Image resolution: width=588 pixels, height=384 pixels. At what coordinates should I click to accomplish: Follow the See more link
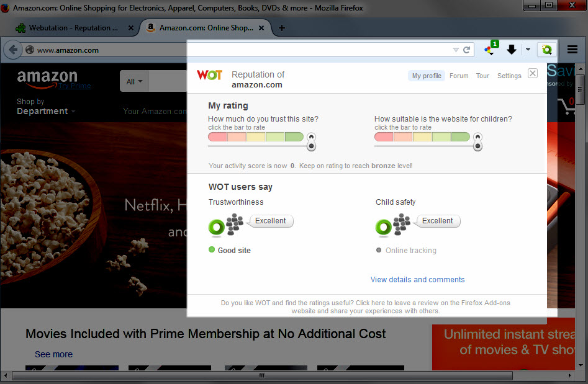(x=53, y=354)
